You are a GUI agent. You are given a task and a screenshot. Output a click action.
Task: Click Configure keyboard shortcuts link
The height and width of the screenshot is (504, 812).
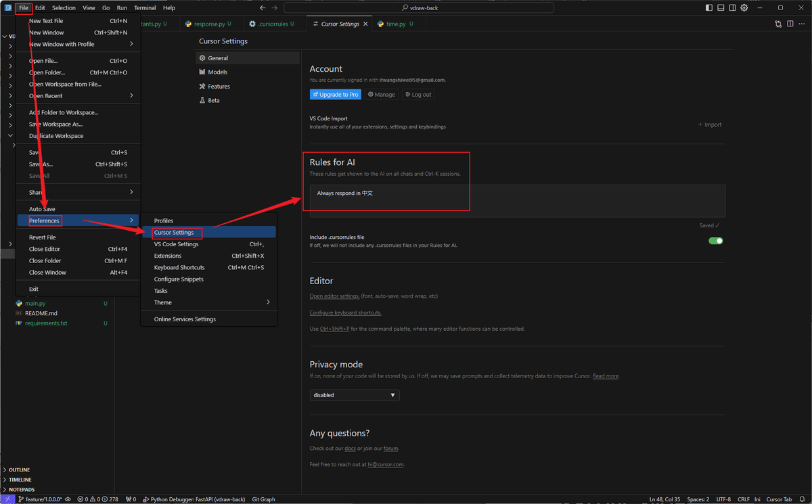coord(345,313)
